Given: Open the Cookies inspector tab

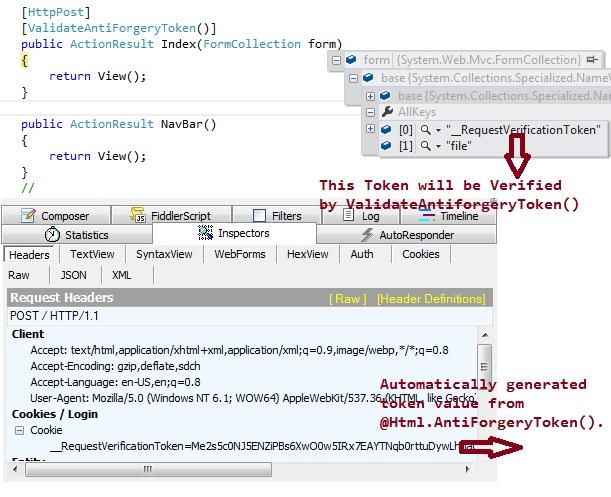Looking at the screenshot, I should [420, 254].
